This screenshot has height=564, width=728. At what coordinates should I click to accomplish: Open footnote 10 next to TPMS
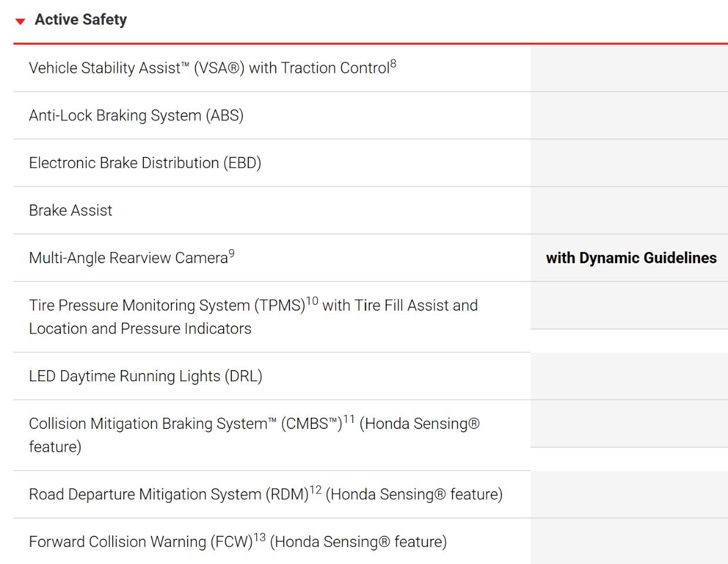(x=312, y=301)
